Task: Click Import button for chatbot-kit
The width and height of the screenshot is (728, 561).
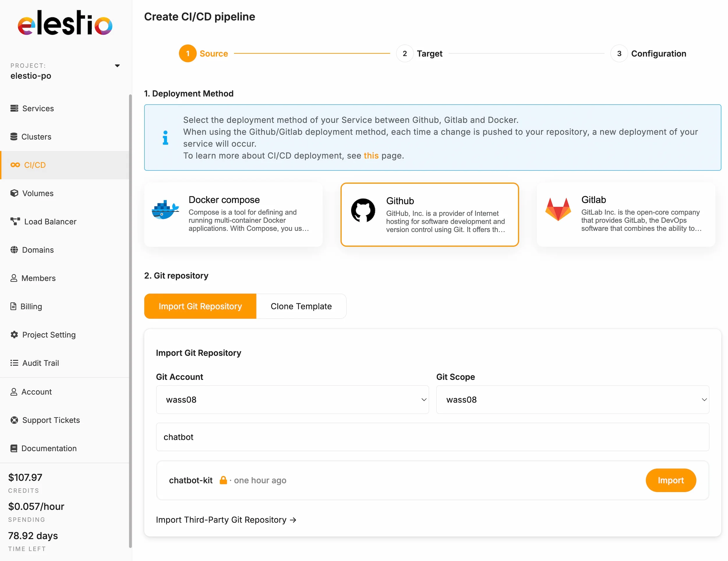Action: 670,480
